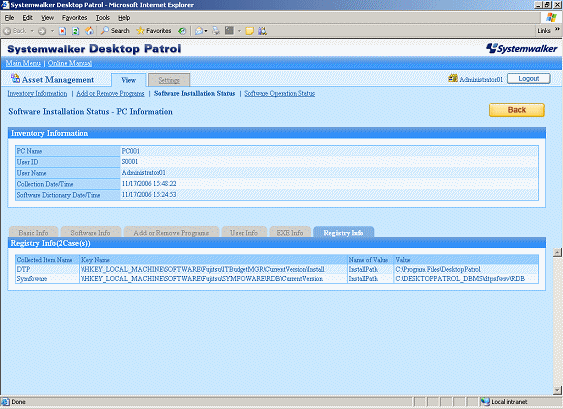Open the Online Manual link

(x=70, y=63)
